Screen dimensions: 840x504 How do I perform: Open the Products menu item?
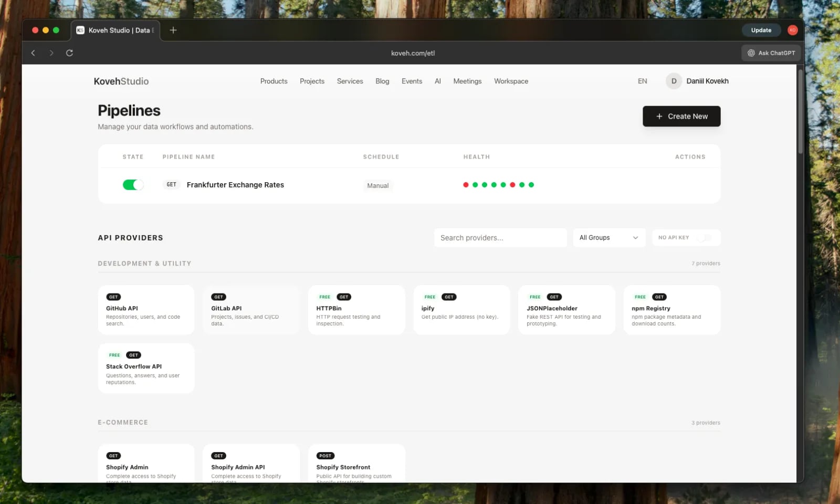tap(274, 81)
